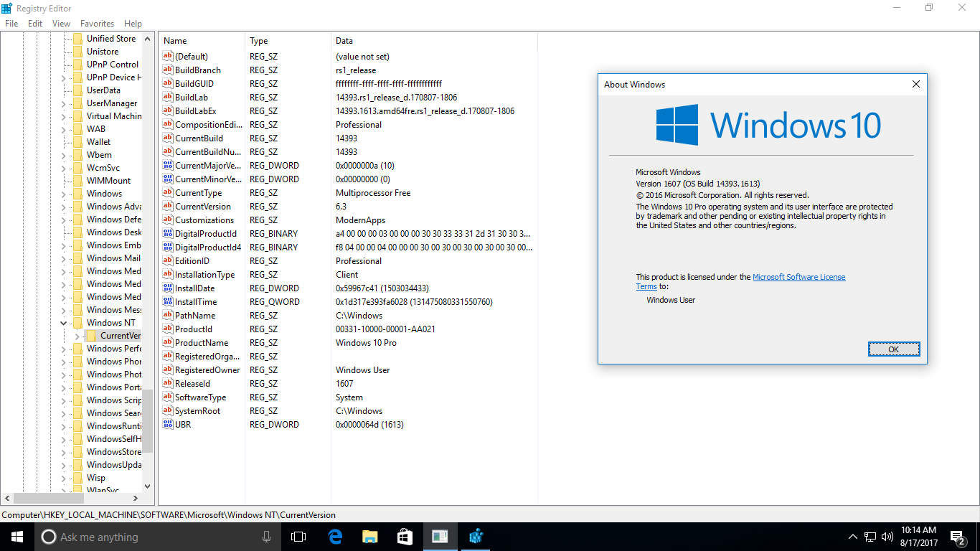
Task: Click the Cortana microphone icon
Action: [x=266, y=537]
